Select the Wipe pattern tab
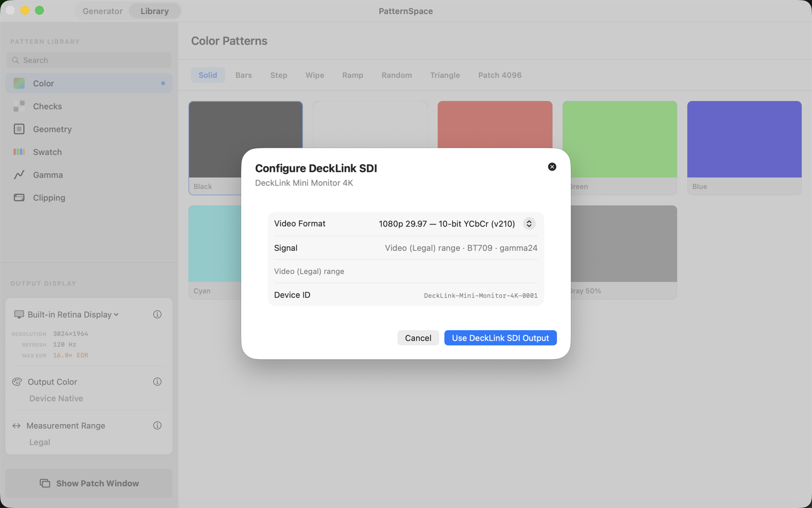Viewport: 812px width, 508px height. click(x=315, y=75)
